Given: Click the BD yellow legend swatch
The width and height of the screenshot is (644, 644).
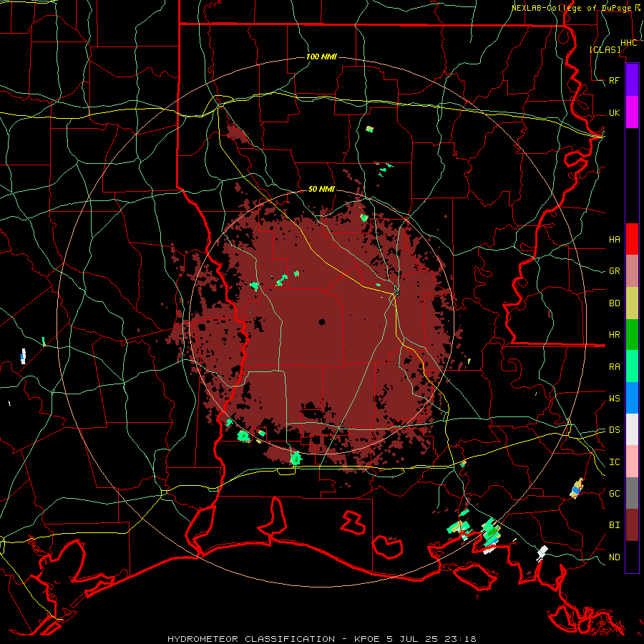Looking at the screenshot, I should coord(632,303).
